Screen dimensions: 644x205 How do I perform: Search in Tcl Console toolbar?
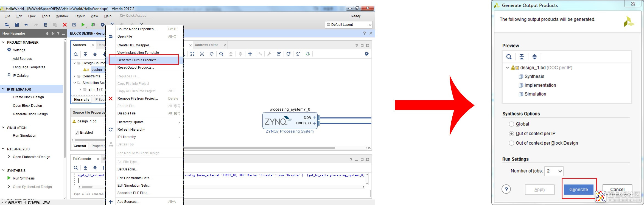pyautogui.click(x=76, y=168)
